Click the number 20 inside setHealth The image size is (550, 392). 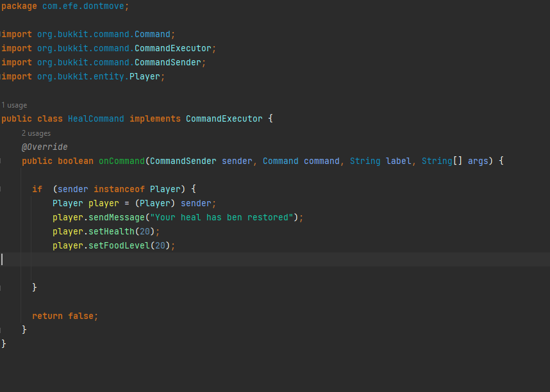(x=144, y=231)
